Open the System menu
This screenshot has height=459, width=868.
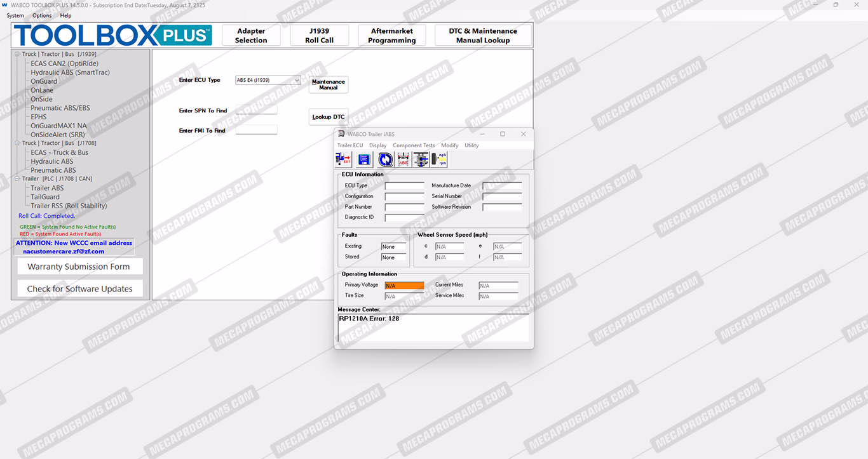tap(15, 15)
